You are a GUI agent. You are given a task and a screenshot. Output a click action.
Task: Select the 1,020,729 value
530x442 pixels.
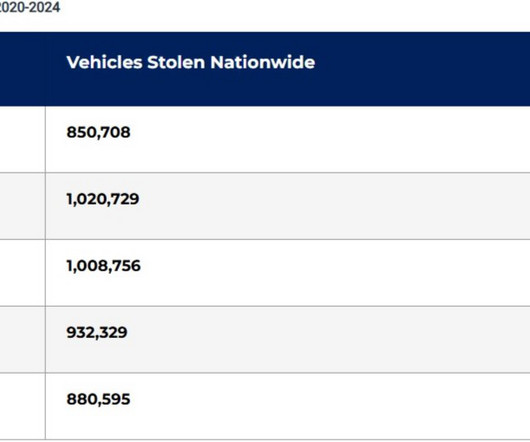(x=103, y=199)
